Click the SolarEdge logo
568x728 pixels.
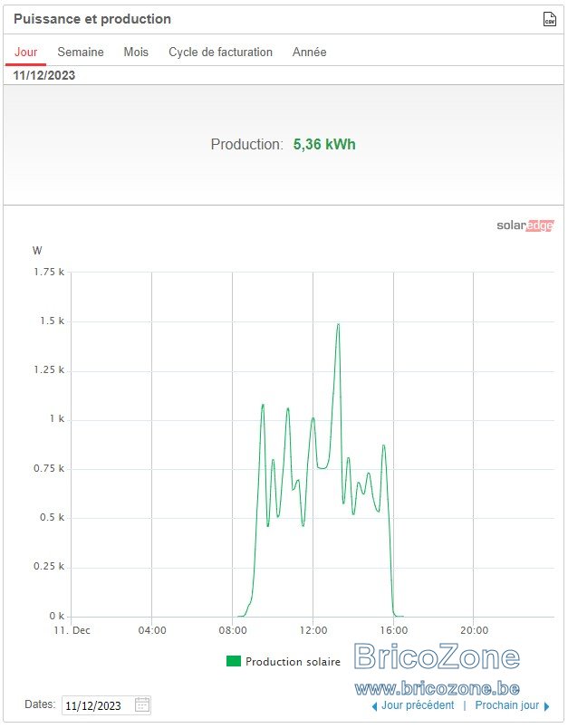(x=525, y=225)
